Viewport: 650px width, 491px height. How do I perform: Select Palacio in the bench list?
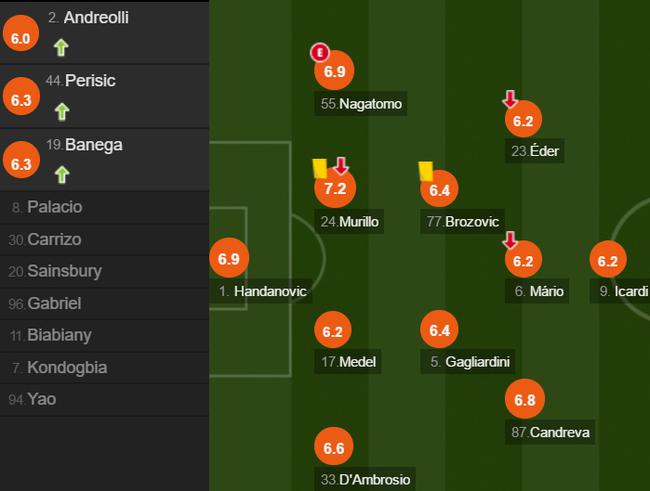tap(104, 207)
